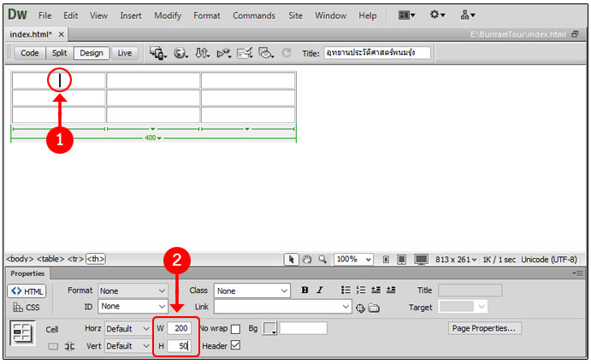Click the Refresh design view icon
This screenshot has width=591, height=364.
[x=287, y=53]
